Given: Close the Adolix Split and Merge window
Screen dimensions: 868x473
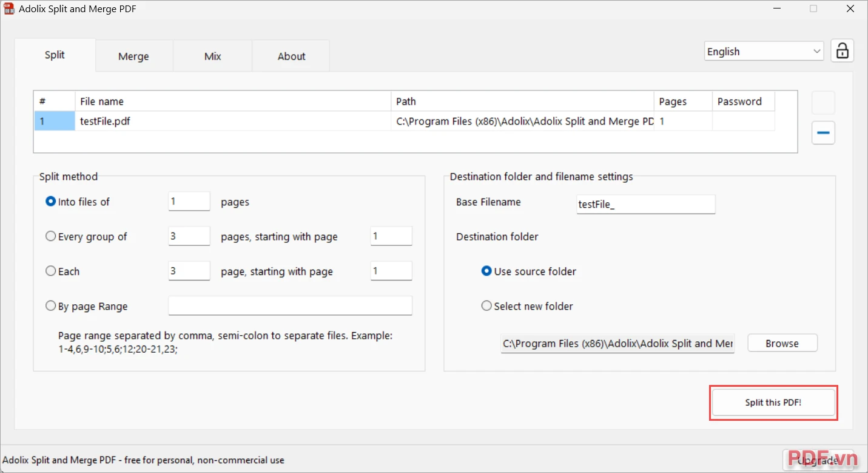Looking at the screenshot, I should coord(850,9).
